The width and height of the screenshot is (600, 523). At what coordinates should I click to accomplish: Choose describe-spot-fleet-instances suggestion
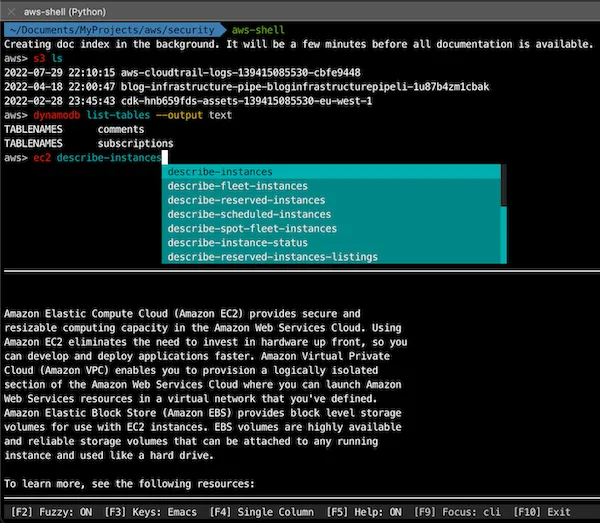(x=331, y=228)
